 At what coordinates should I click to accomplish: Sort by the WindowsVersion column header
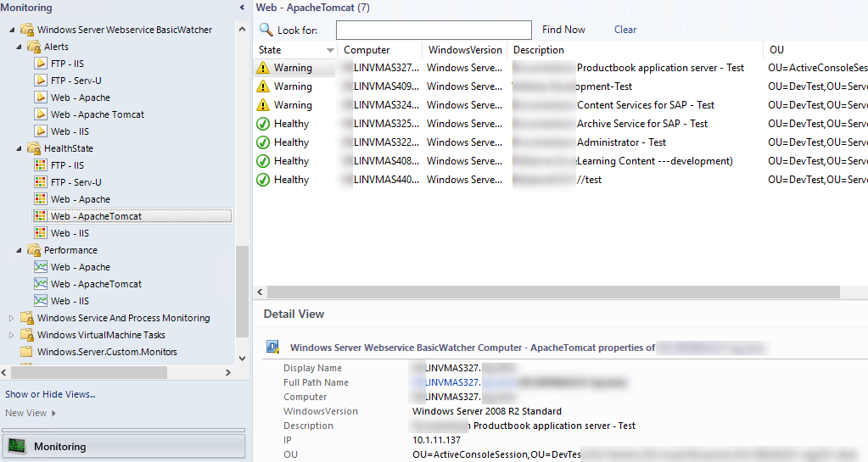click(x=465, y=50)
